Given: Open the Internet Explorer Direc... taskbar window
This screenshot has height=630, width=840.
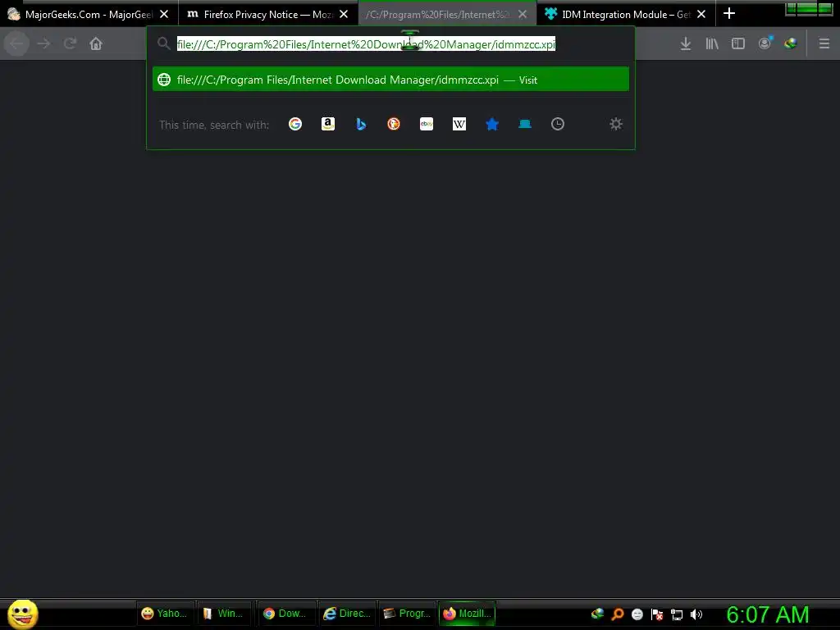Looking at the screenshot, I should (x=347, y=614).
